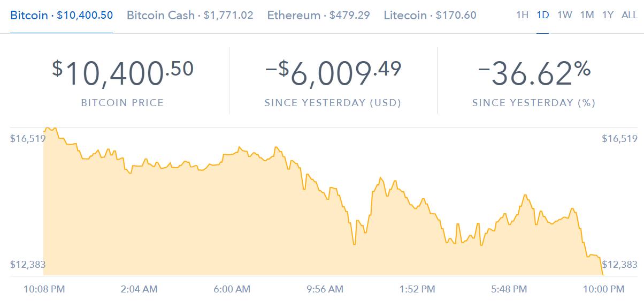644x308 pixels.
Task: Select the 1D time range
Action: (542, 15)
